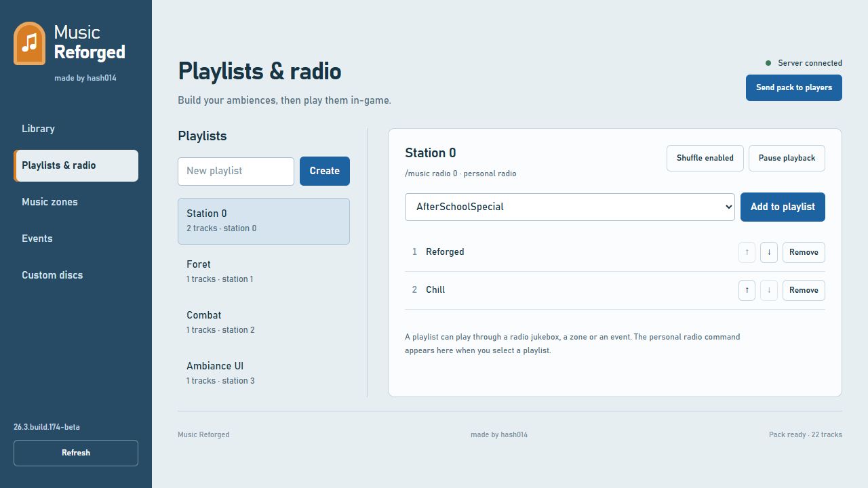868x488 pixels.
Task: Click Add to playlist
Action: [x=783, y=207]
